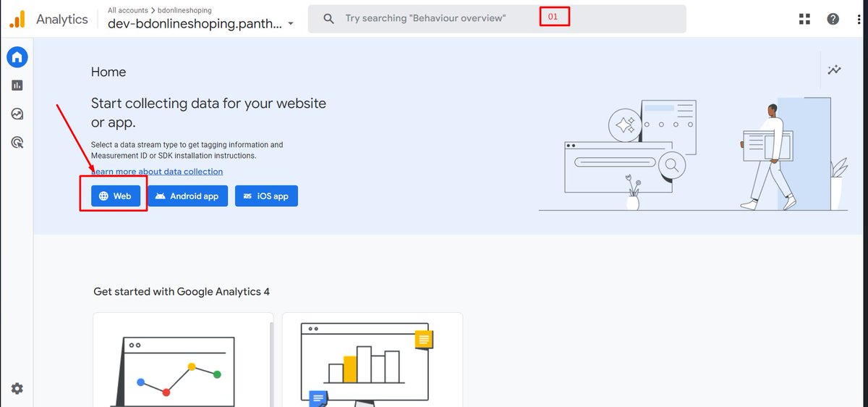Click 'Get started with Google Analytics 4' heading
868x407 pixels.
pos(182,292)
